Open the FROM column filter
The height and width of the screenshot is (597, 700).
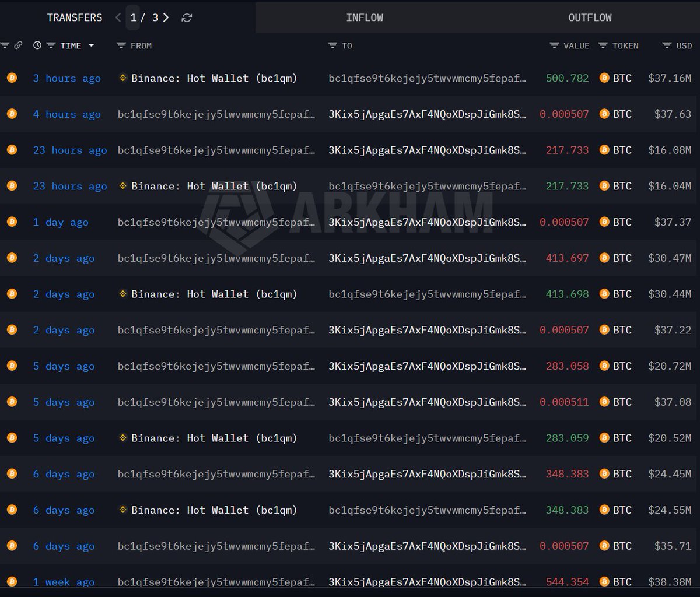pos(121,45)
